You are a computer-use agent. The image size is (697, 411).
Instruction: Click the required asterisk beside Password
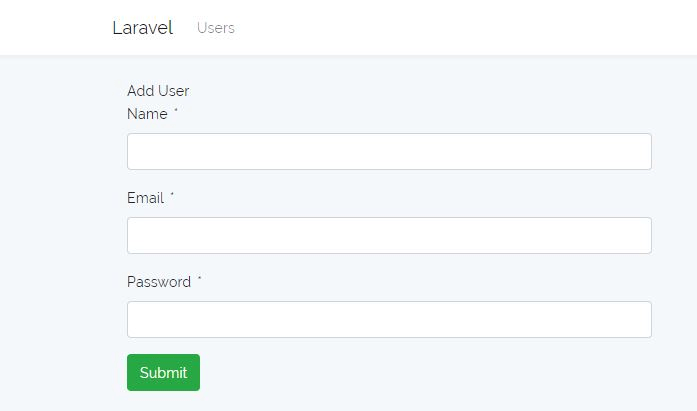200,278
